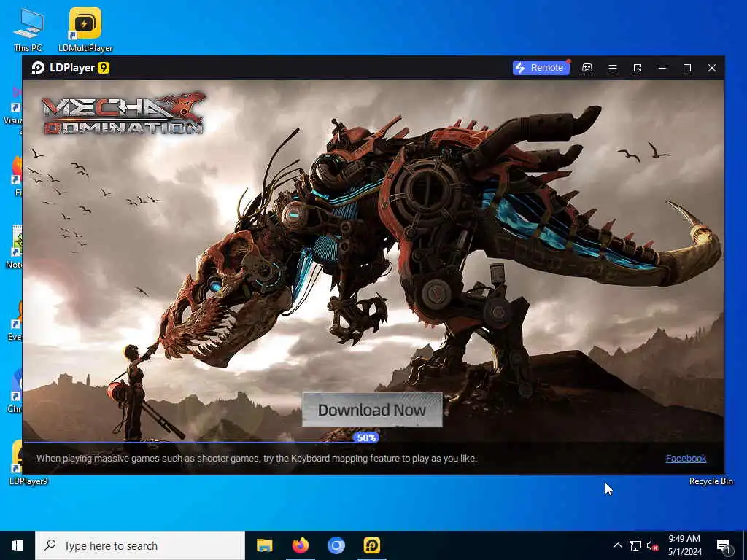Open the clock showing 9:49 AM
The height and width of the screenshot is (560, 747).
pyautogui.click(x=684, y=545)
